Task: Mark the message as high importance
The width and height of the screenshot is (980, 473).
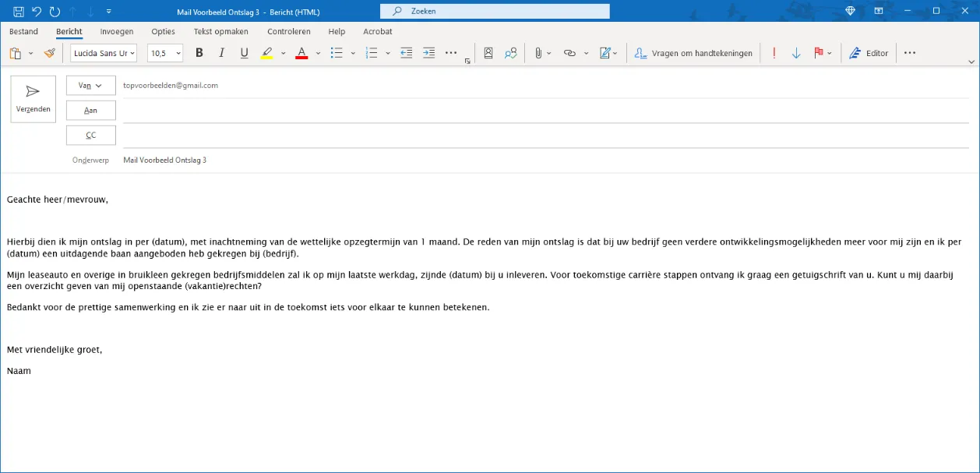Action: pyautogui.click(x=774, y=52)
